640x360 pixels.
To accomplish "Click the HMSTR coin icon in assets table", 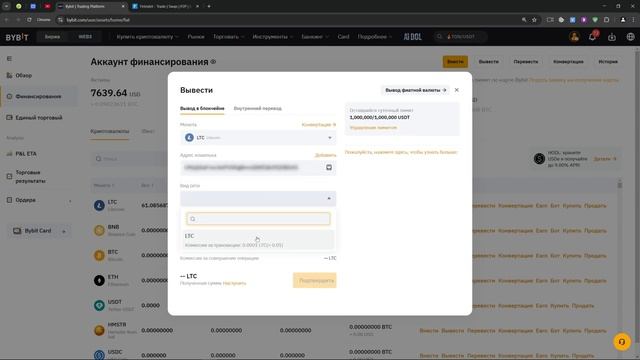I will [x=99, y=330].
